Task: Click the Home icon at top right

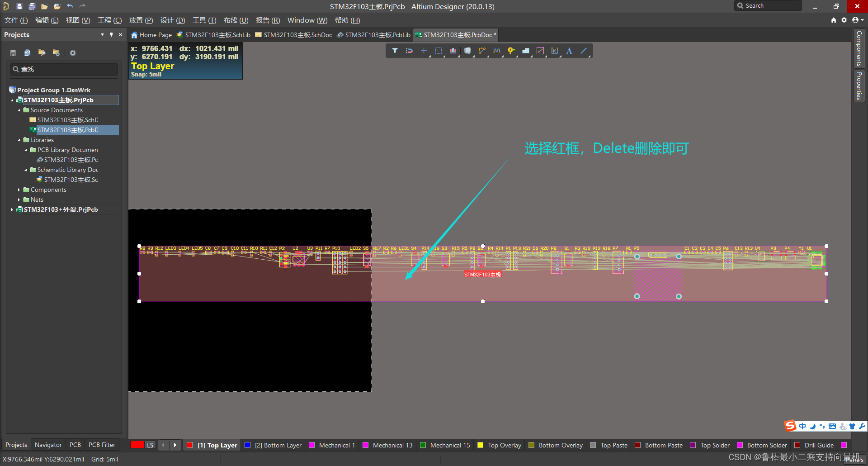Action: [834, 20]
